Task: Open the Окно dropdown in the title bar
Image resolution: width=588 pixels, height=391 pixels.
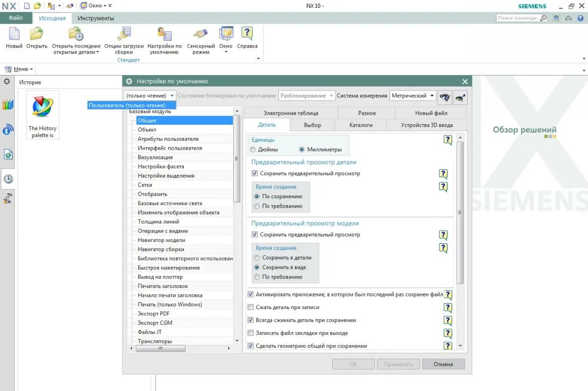Action: coord(96,6)
